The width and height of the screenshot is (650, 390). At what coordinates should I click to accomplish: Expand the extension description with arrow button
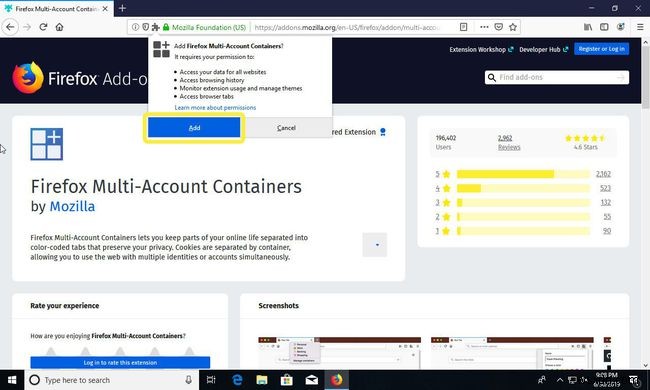pos(375,245)
